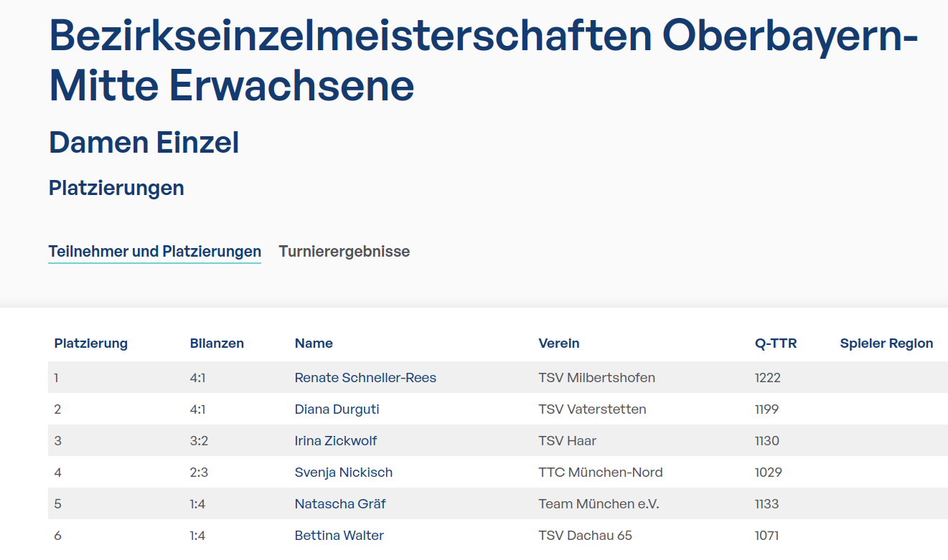The image size is (948, 560).
Task: Open Irina Zickwolf's player profile
Action: [x=335, y=441]
